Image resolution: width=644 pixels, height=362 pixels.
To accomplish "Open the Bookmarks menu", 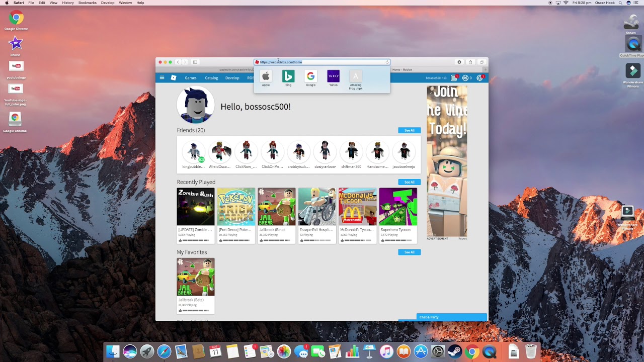I will pos(88,3).
